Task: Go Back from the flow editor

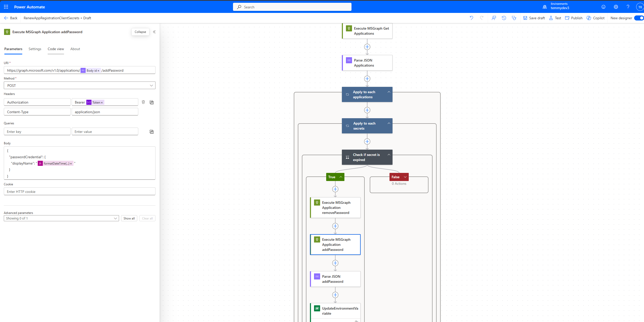Action: tap(11, 18)
